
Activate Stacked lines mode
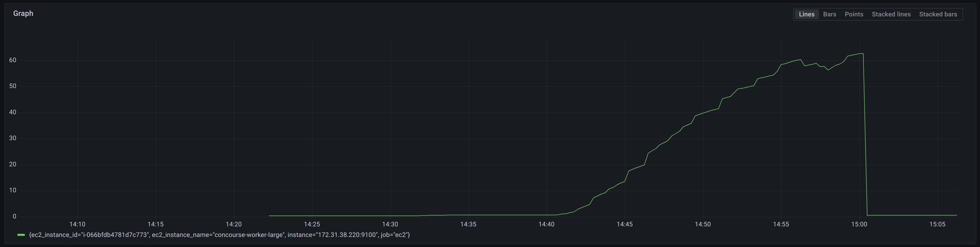891,14
